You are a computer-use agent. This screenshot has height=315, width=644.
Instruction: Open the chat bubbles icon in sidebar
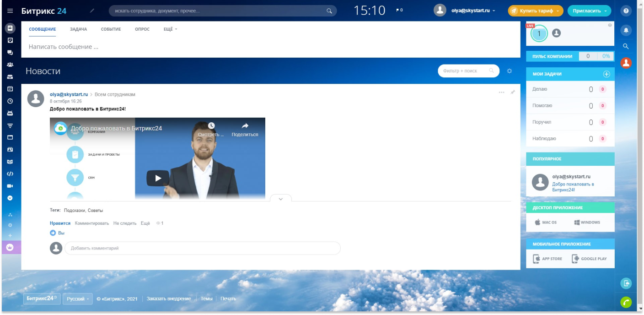point(10,53)
